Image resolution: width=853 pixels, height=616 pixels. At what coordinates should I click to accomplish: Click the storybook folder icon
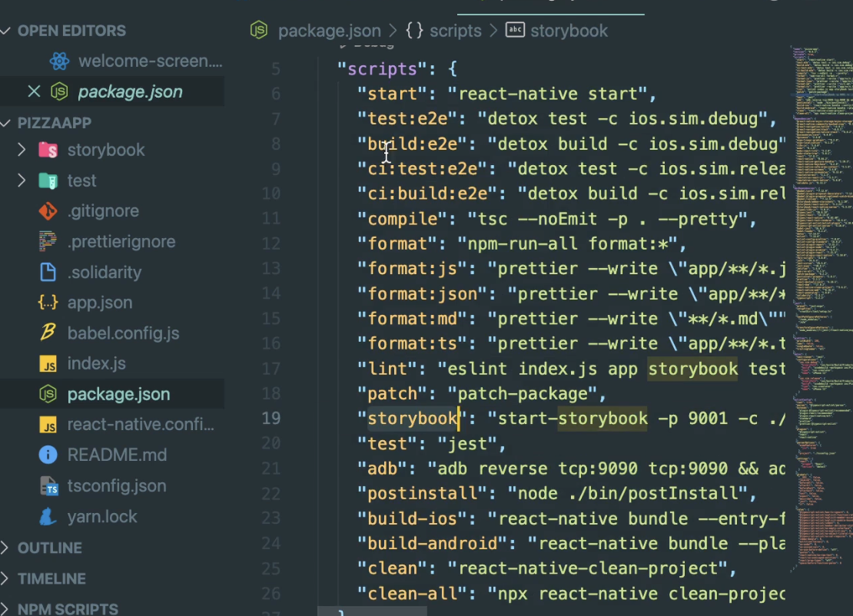pos(48,150)
